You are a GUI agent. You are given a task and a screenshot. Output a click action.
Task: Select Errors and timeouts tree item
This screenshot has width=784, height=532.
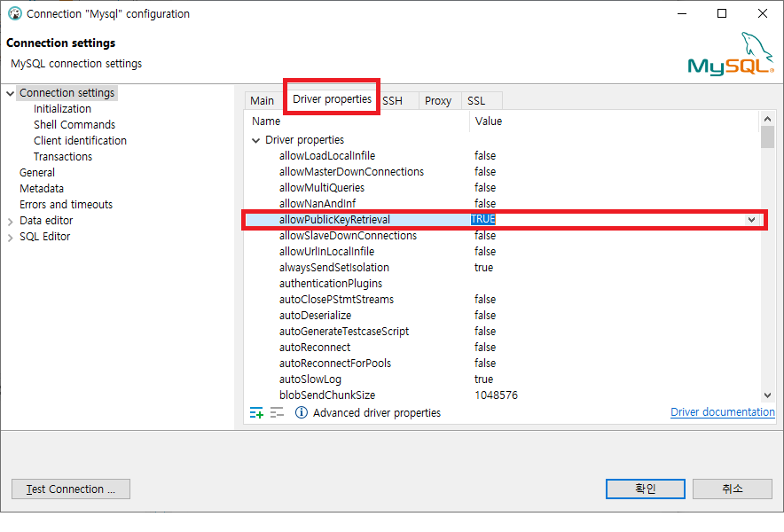66,205
